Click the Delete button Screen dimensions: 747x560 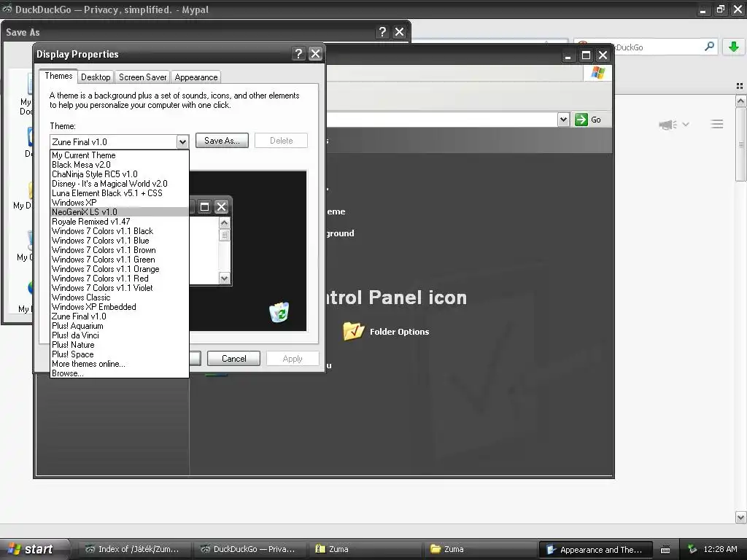281,141
